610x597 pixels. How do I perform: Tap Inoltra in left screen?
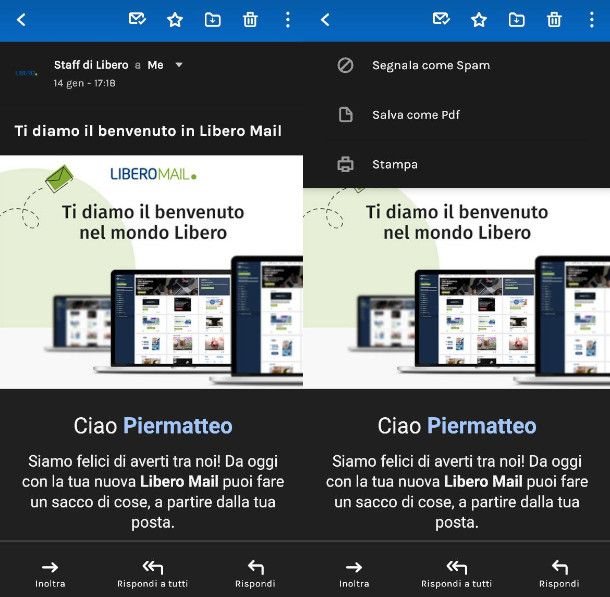click(x=50, y=574)
